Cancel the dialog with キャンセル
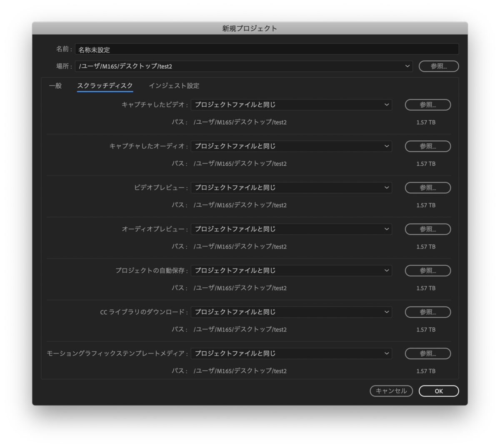Viewport: 500px width, 448px height. [391, 391]
